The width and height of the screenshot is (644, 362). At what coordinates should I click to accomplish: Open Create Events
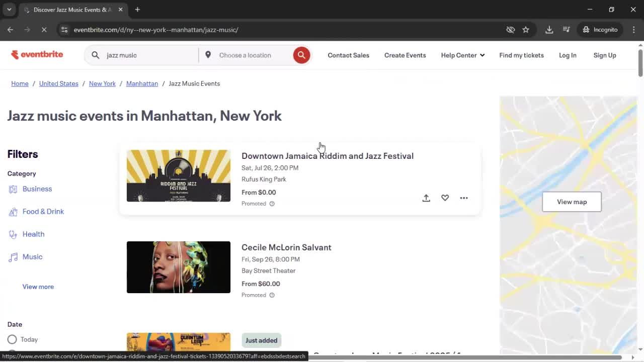405,55
